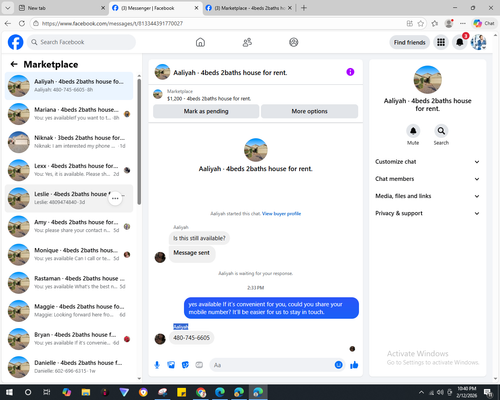Screen dimensions: 500x400
Task: Open the Copilot Chat button in Edge
Action: 484,23
